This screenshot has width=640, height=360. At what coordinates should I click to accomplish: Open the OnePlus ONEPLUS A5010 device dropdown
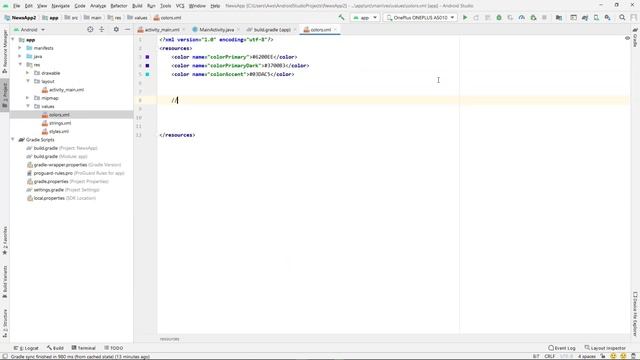[x=420, y=18]
